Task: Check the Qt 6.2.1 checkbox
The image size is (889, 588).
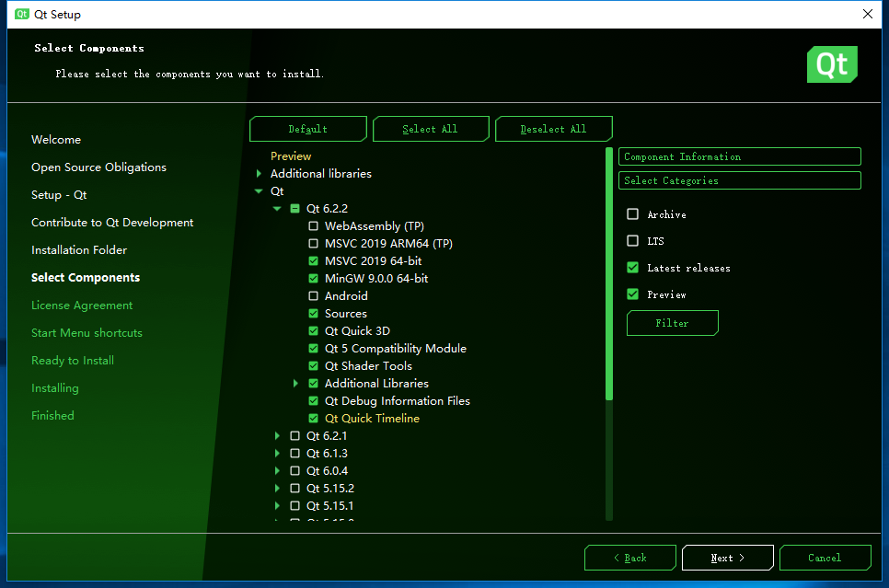Action: click(x=294, y=436)
